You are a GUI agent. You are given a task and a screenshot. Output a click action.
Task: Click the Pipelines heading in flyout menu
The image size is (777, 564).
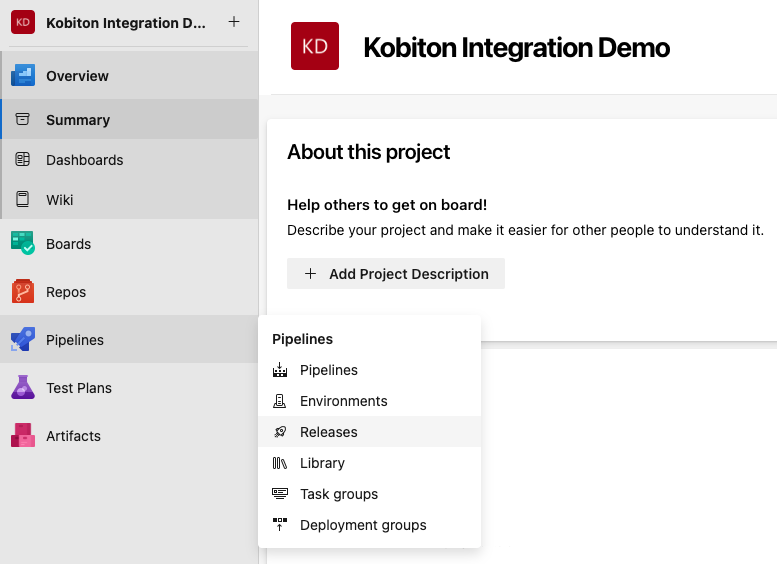click(302, 339)
